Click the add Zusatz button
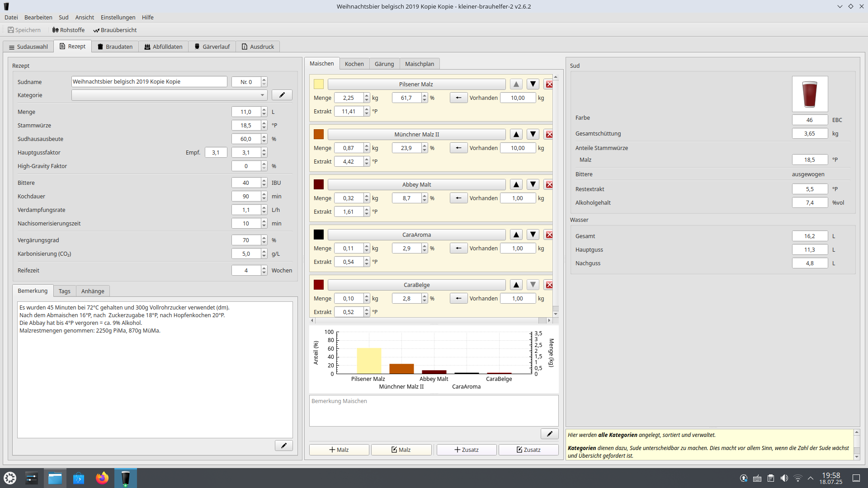The width and height of the screenshot is (868, 488). tap(466, 450)
